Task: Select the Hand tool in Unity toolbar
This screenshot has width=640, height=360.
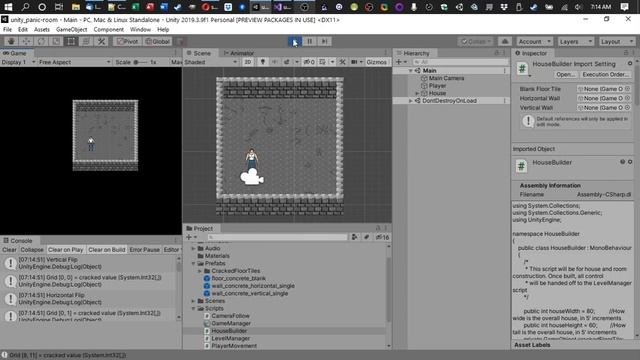Action: [11, 41]
